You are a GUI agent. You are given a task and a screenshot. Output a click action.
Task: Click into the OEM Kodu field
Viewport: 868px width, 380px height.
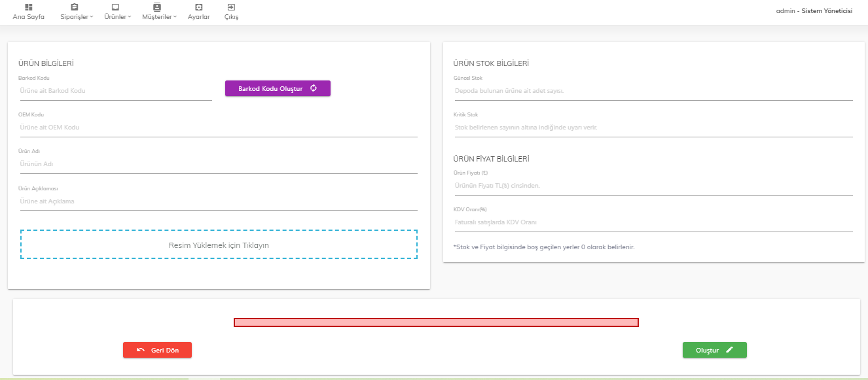[x=217, y=128]
